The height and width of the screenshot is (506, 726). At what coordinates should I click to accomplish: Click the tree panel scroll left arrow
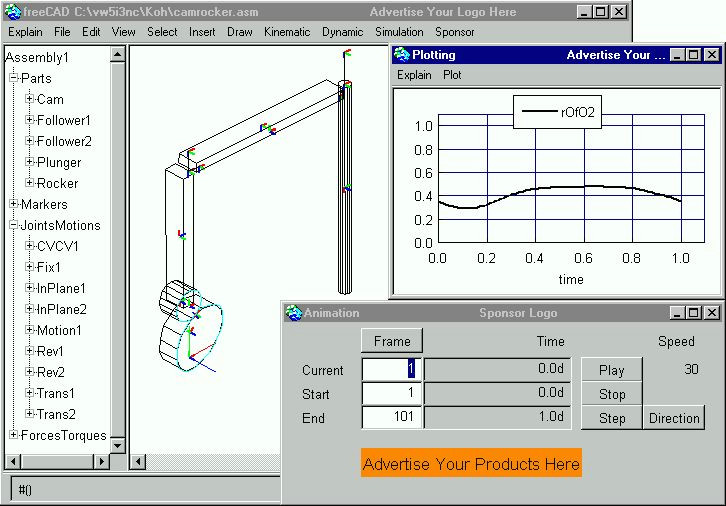(13, 461)
